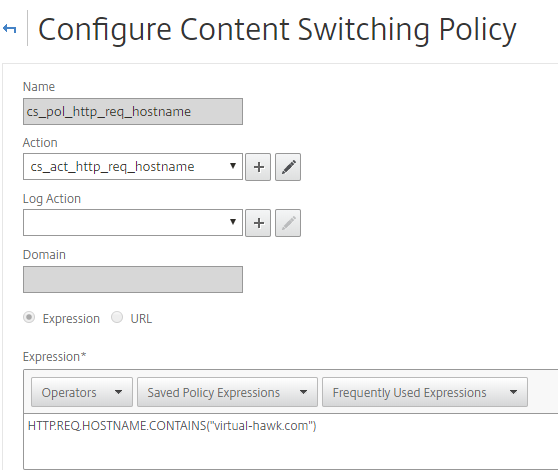
Task: Click the Configure Content Switching Policy heading
Action: point(277,30)
